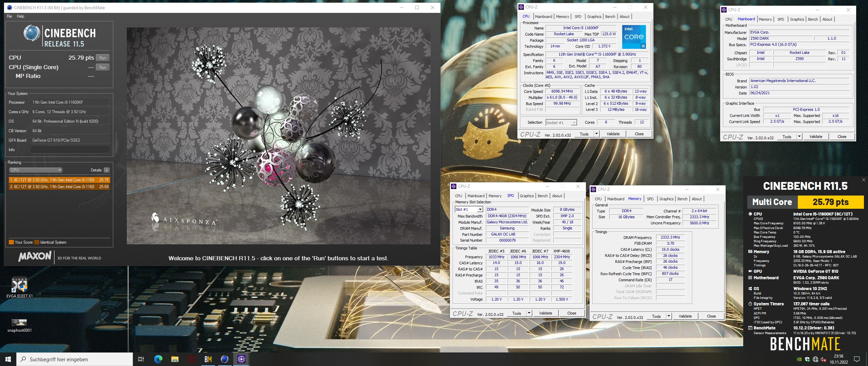Click the Z590 DARK motherboard model field

click(x=781, y=39)
